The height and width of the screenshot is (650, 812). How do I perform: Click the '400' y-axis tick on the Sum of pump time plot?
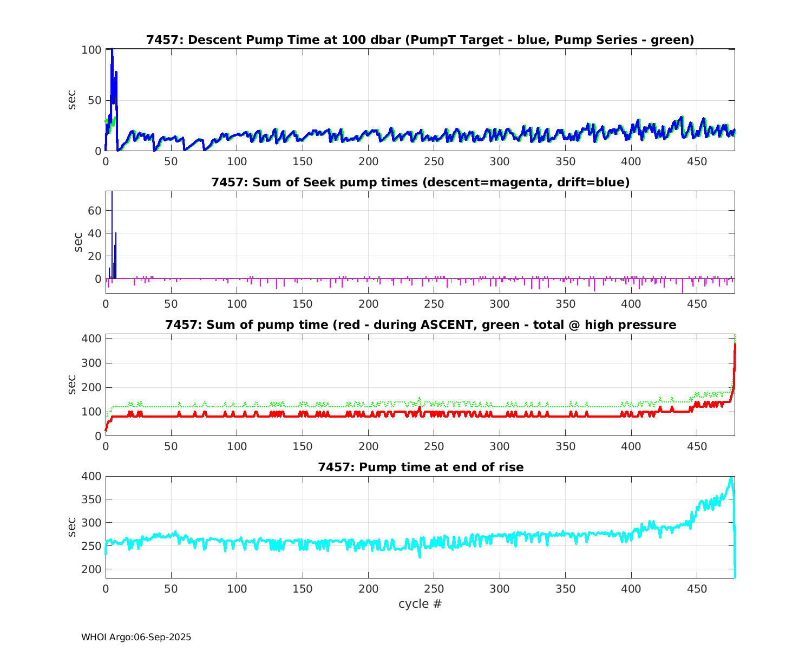click(91, 339)
